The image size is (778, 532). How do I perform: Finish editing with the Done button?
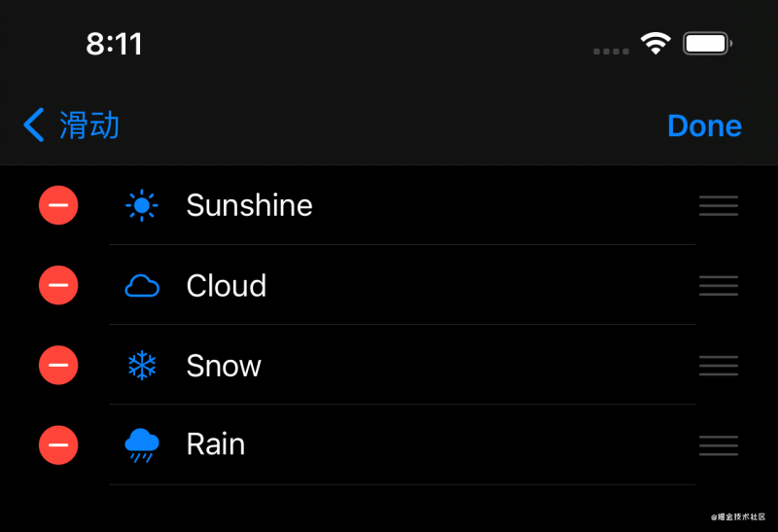[704, 125]
